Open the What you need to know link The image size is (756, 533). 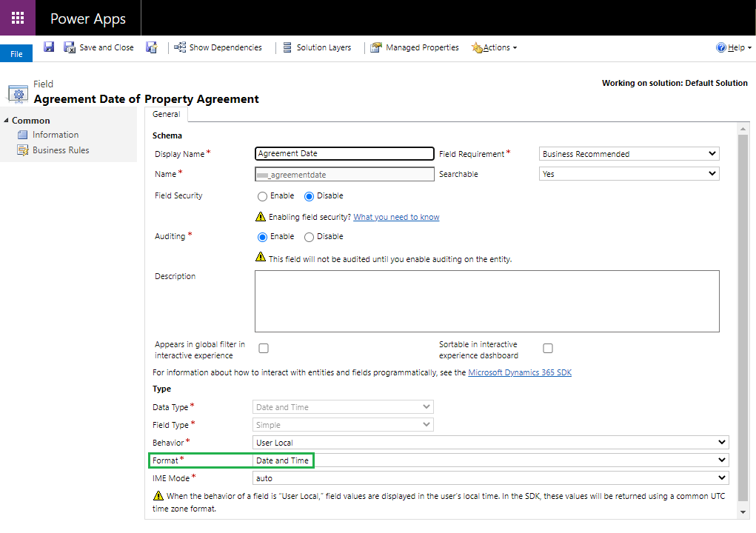click(396, 217)
